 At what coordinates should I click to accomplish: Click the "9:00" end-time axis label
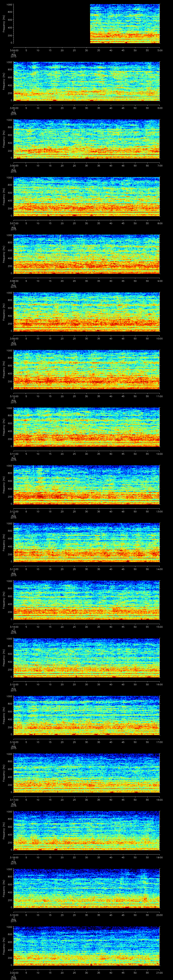[x=160, y=281]
